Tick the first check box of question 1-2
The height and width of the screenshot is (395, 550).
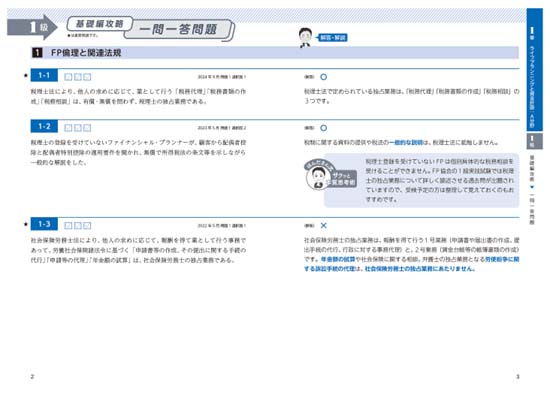tap(68, 128)
